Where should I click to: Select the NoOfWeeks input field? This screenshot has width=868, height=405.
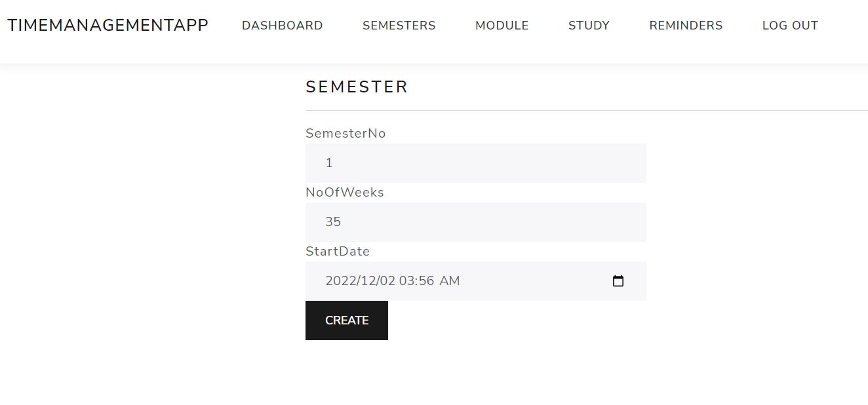click(475, 222)
